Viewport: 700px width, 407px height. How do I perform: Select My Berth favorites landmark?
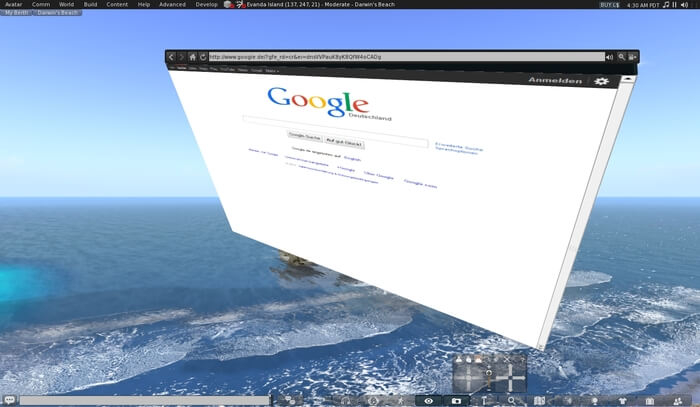coord(17,12)
